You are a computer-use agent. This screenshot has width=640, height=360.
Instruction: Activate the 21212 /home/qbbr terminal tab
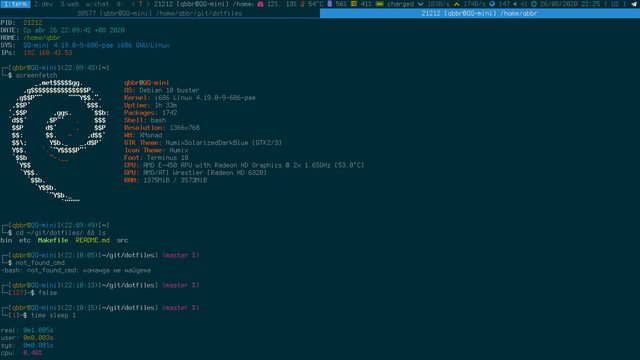480,13
